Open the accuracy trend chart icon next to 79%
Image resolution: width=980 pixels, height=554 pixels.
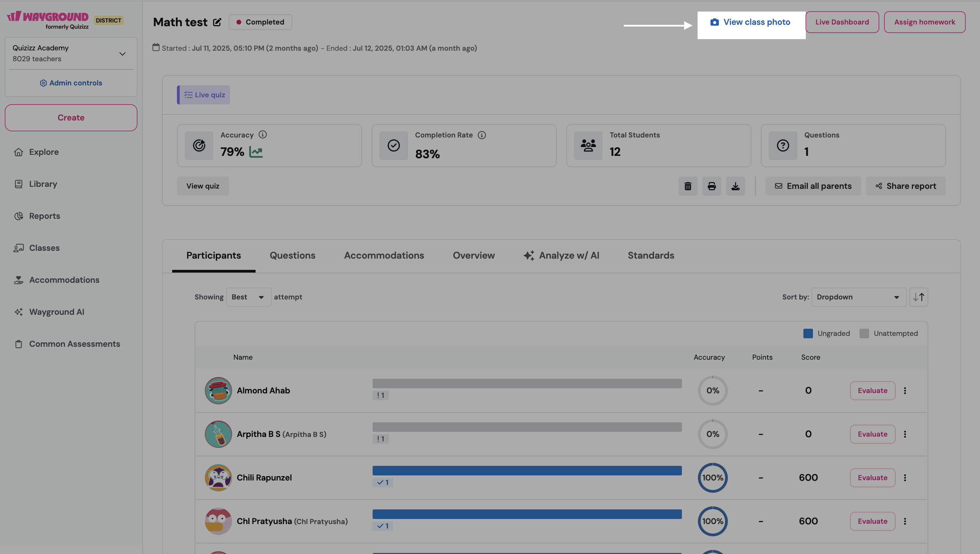pos(256,152)
